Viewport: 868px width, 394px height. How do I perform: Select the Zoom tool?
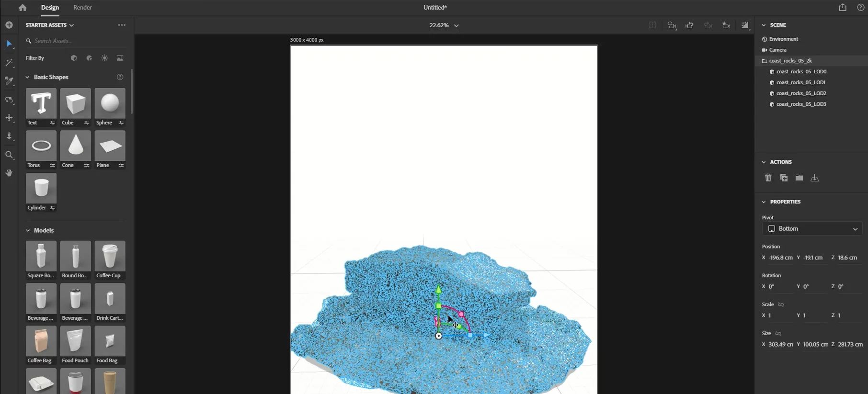coord(9,155)
